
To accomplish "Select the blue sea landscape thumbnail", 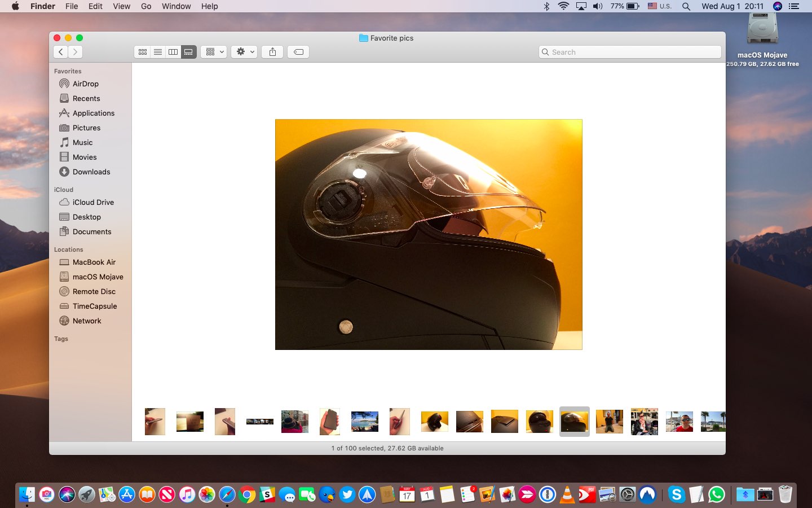I will [x=365, y=422].
